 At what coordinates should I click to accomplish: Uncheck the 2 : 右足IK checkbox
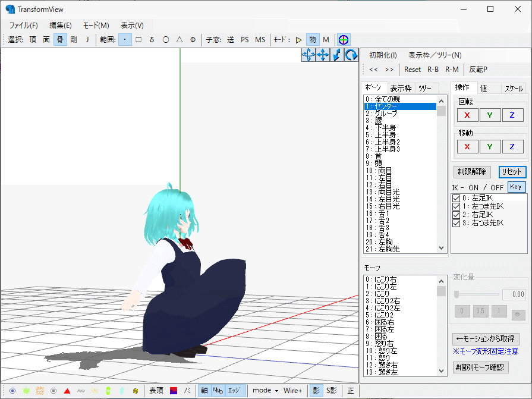tap(457, 215)
